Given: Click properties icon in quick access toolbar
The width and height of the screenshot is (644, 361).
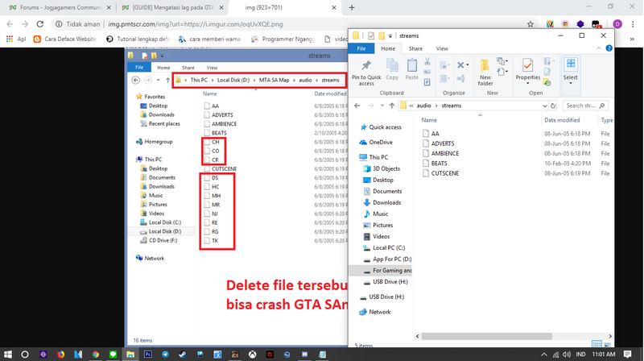Looking at the screenshot, I should click(x=371, y=35).
